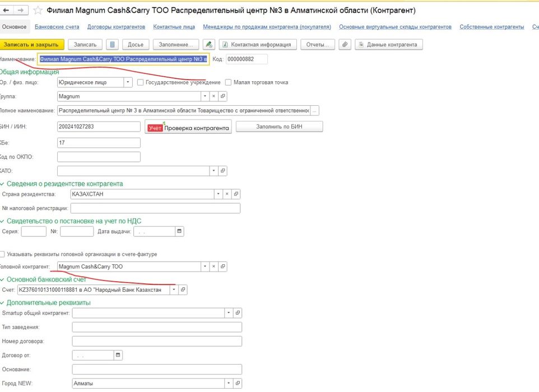539x392 pixels.
Task: Open the Группа dropdown arrow
Action: [205, 96]
